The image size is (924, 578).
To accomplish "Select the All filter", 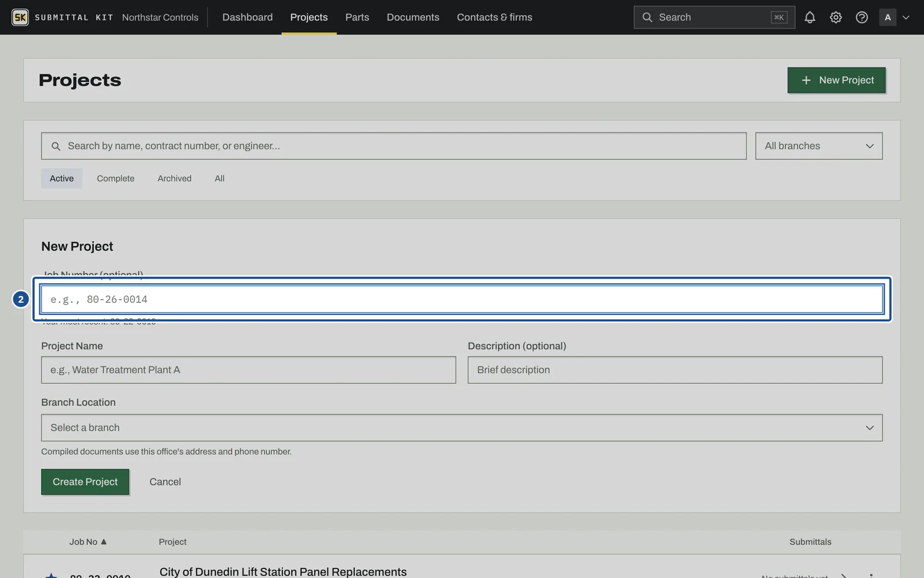I will 219,178.
